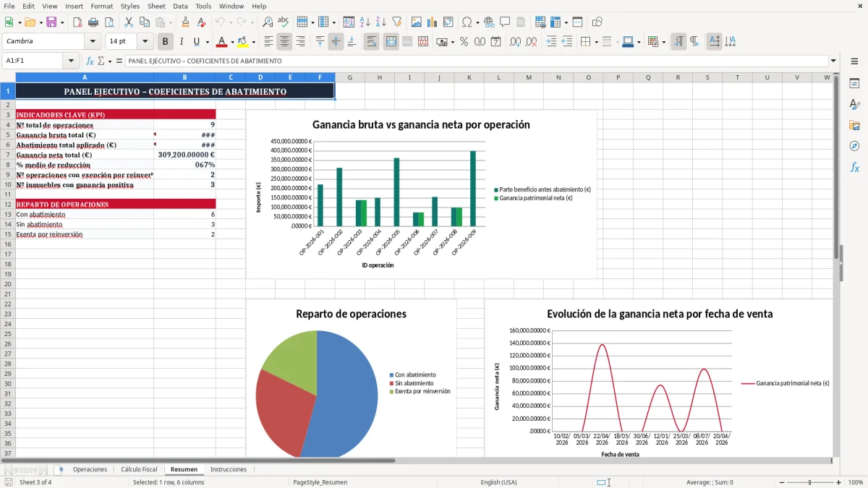Select the Clone Formatting paintbrush
This screenshot has height=488, width=868.
(x=186, y=22)
